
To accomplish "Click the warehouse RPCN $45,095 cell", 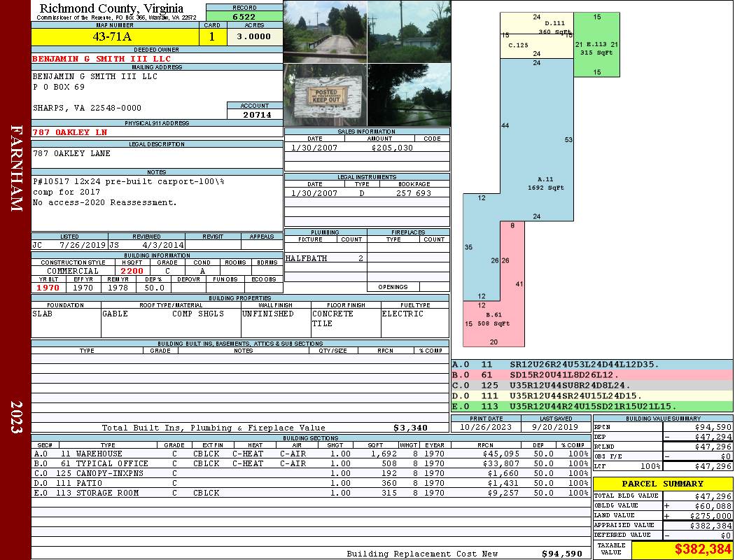I will (501, 454).
